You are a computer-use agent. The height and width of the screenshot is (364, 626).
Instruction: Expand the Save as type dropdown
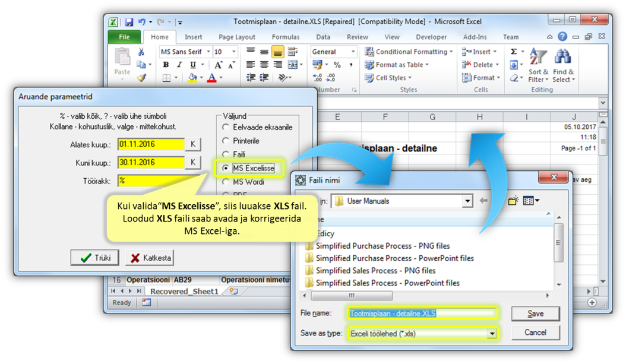click(492, 334)
